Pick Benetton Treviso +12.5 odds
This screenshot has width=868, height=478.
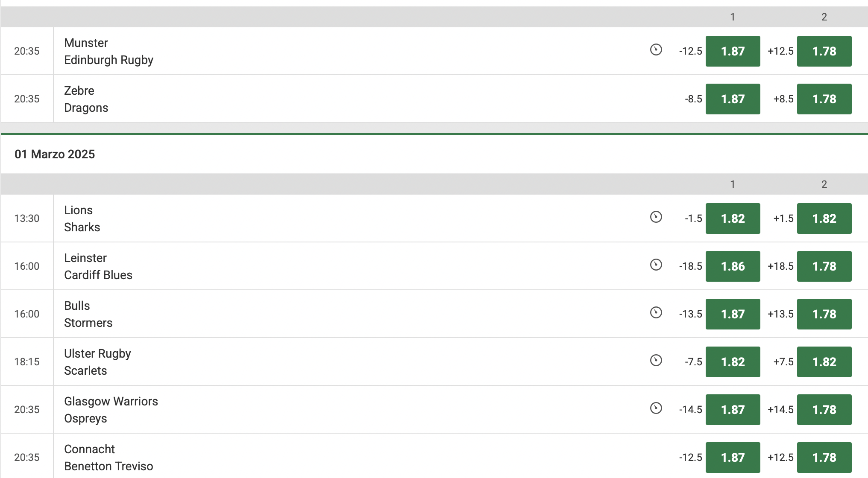pos(824,458)
